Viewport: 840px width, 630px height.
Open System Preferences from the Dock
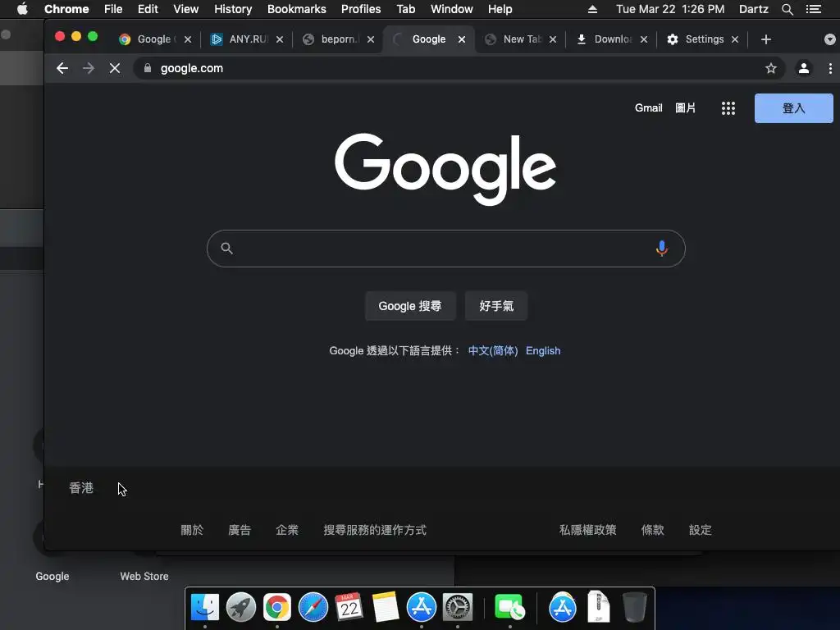coord(457,608)
